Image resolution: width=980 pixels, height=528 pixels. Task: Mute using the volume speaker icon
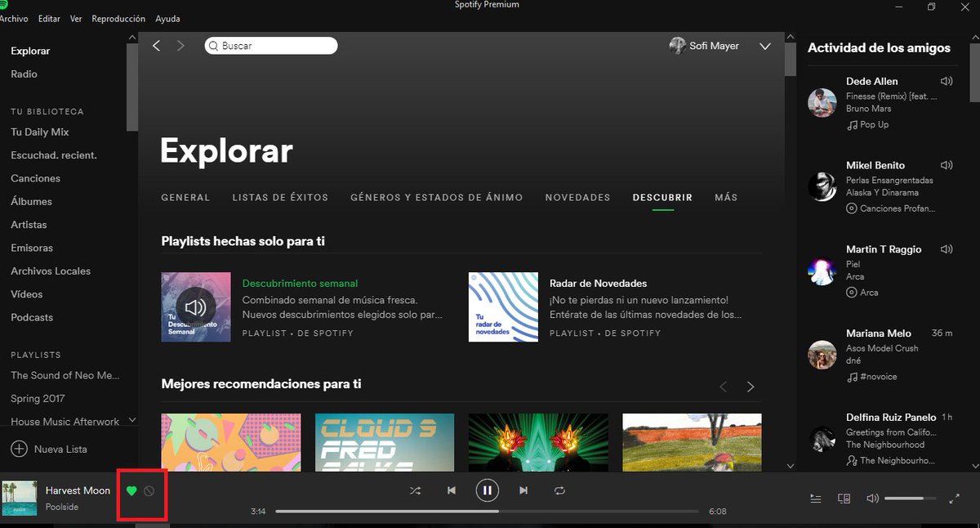coord(873,499)
